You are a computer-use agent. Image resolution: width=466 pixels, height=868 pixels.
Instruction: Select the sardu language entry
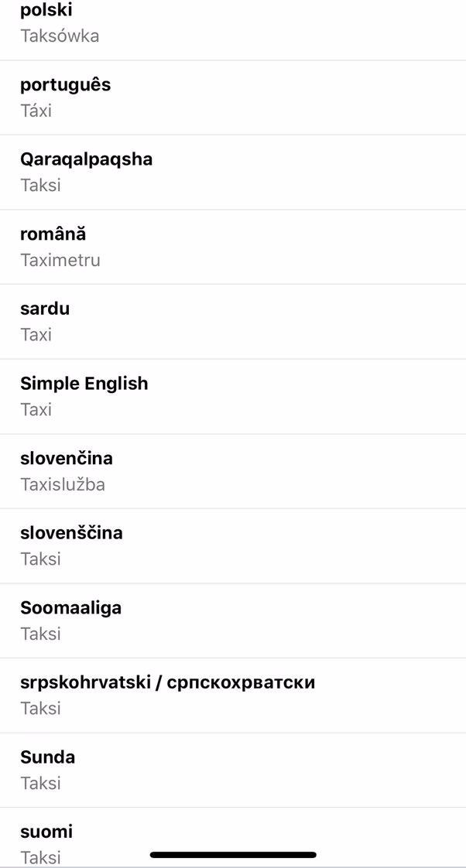(x=232, y=321)
